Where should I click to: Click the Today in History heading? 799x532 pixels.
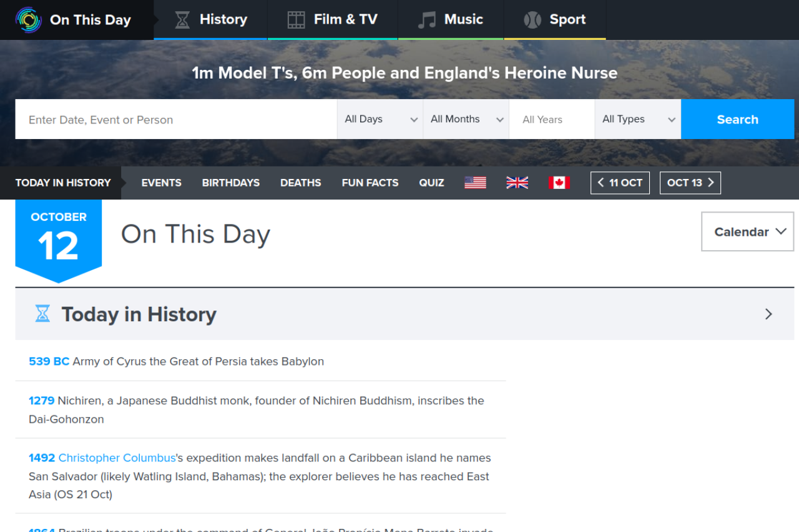pos(139,314)
